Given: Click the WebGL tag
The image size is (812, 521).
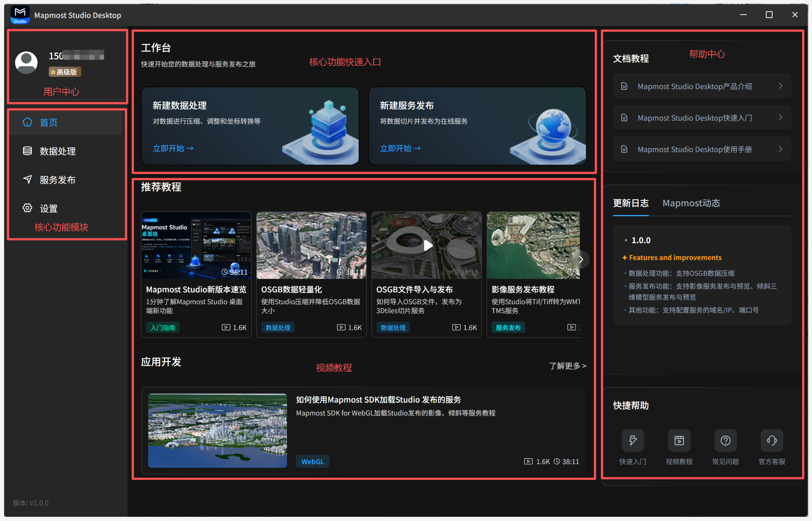Looking at the screenshot, I should click(313, 462).
